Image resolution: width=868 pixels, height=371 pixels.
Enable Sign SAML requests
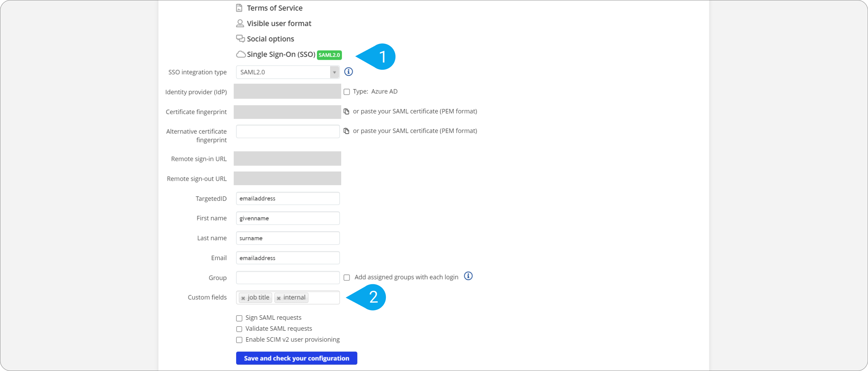point(239,318)
